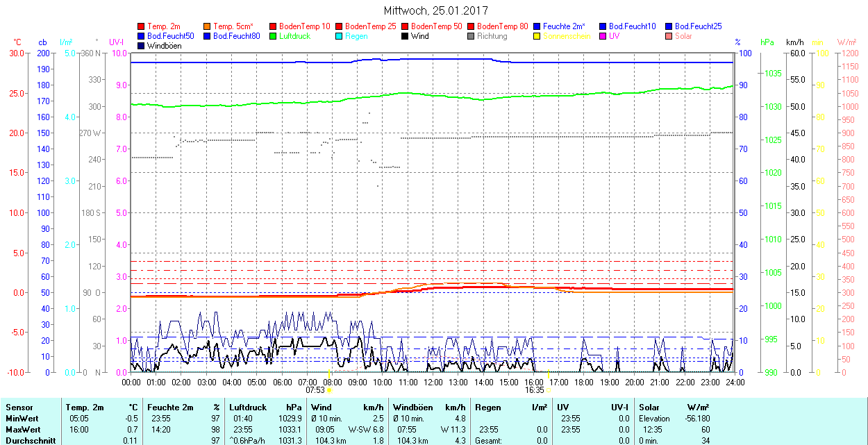
Task: Click the orange Temp. 5cm legend swatch
Action: (208, 26)
